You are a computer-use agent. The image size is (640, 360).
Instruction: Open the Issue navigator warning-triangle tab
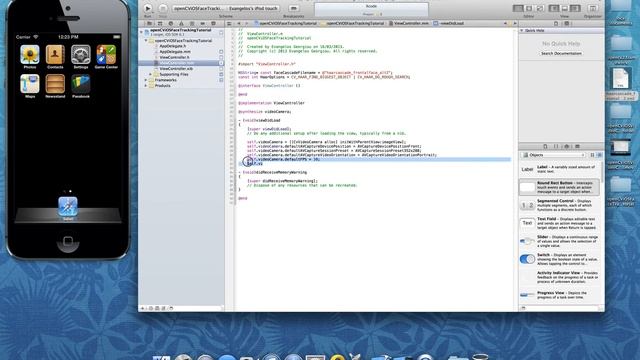point(181,24)
